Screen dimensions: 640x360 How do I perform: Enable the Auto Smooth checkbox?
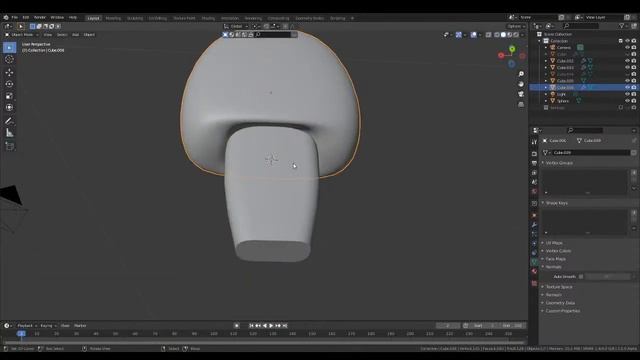pos(581,277)
